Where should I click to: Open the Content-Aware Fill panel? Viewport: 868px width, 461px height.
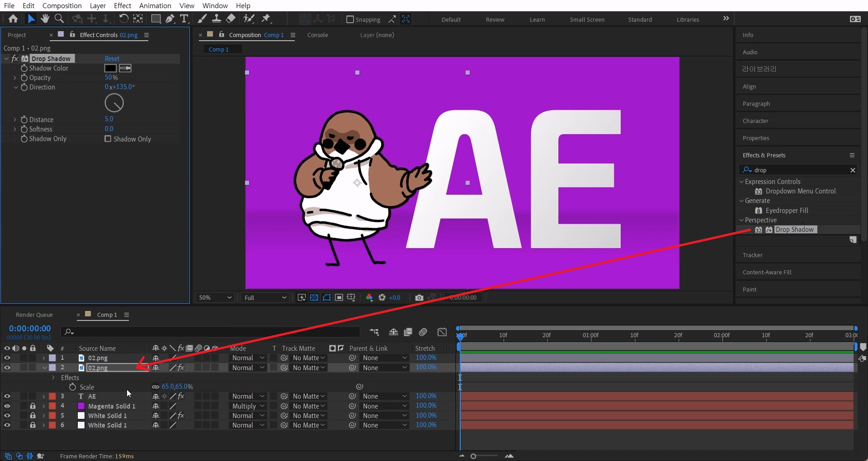tap(767, 272)
